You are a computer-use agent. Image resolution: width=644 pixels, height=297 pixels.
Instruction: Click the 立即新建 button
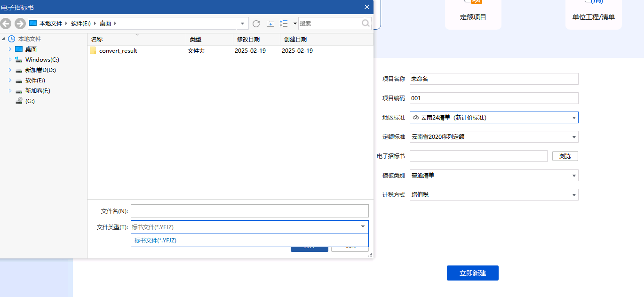(472, 273)
